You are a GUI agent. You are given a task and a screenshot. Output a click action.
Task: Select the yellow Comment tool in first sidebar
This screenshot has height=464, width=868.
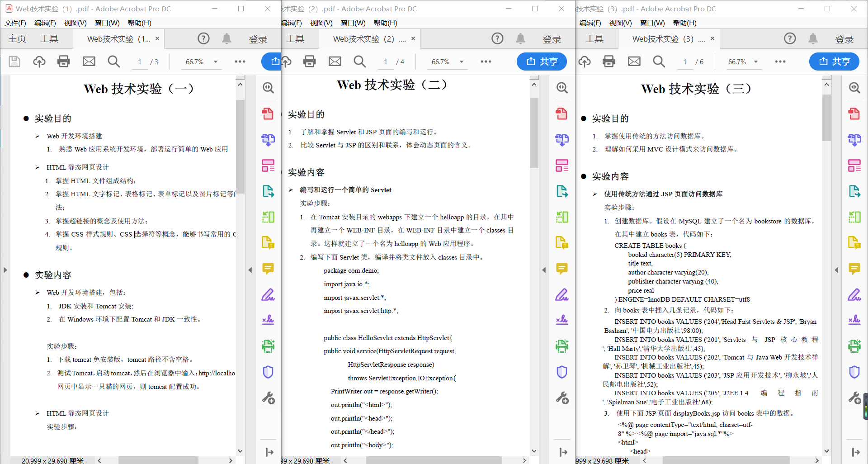268,269
